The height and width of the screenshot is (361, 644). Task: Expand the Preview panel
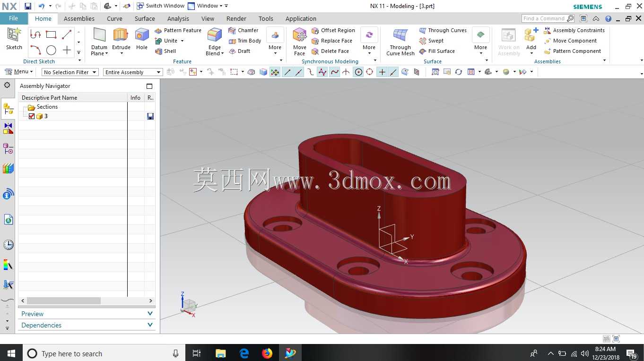pyautogui.click(x=87, y=314)
